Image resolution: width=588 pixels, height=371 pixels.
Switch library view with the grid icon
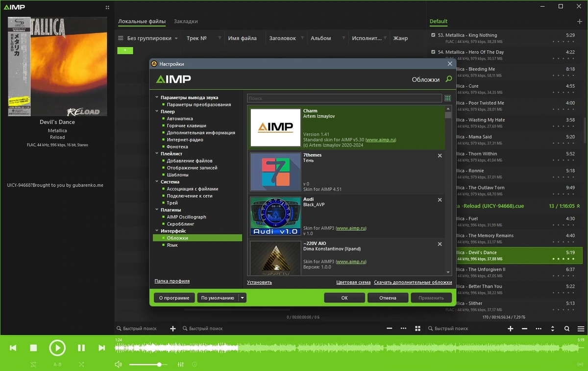[418, 328]
